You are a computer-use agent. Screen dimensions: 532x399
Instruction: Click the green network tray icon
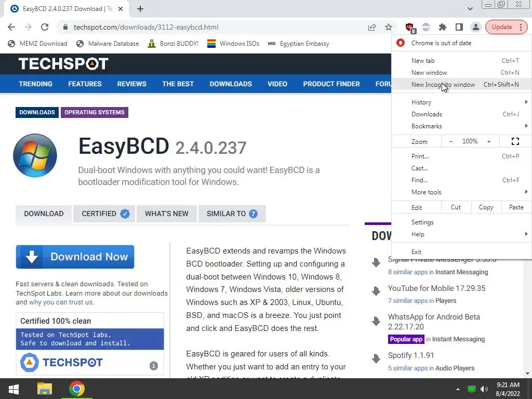coord(471,389)
